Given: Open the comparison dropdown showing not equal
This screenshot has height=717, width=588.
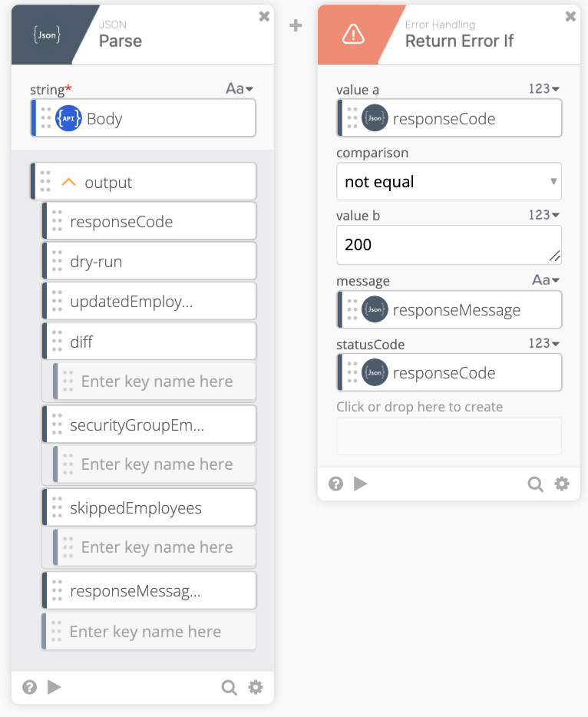Looking at the screenshot, I should click(x=449, y=182).
